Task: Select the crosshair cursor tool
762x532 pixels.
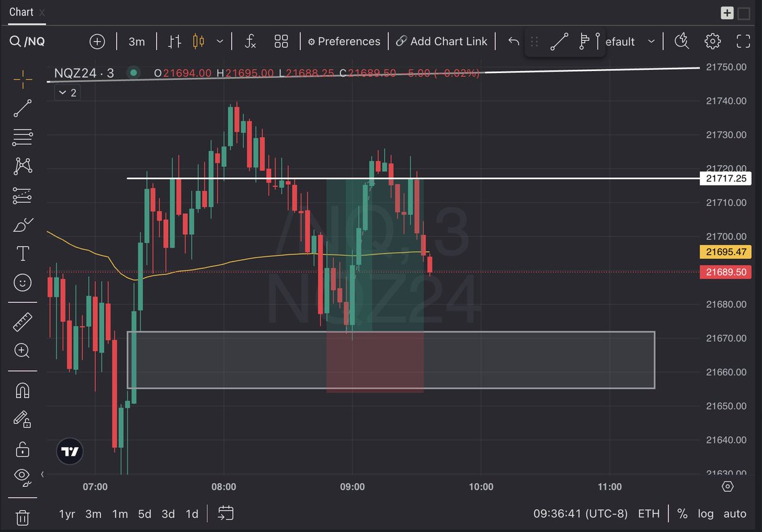Action: pyautogui.click(x=23, y=79)
